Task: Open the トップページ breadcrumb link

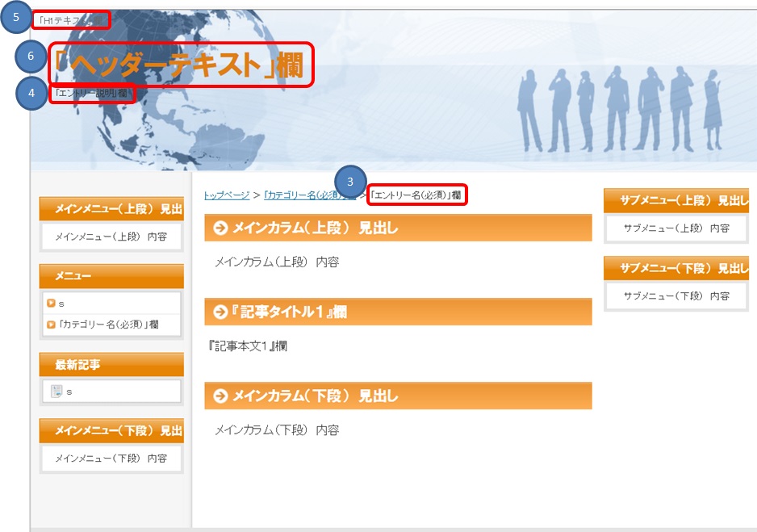Action: pyautogui.click(x=227, y=195)
